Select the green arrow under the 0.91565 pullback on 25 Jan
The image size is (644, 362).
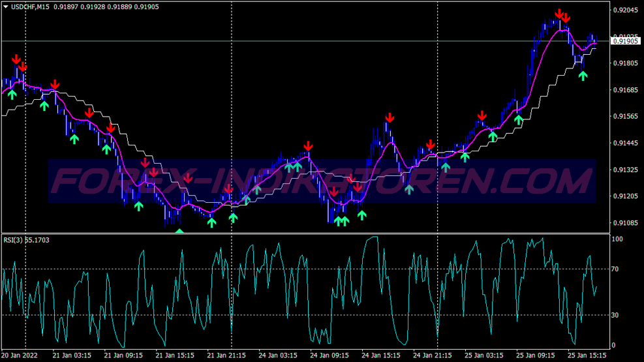click(519, 120)
